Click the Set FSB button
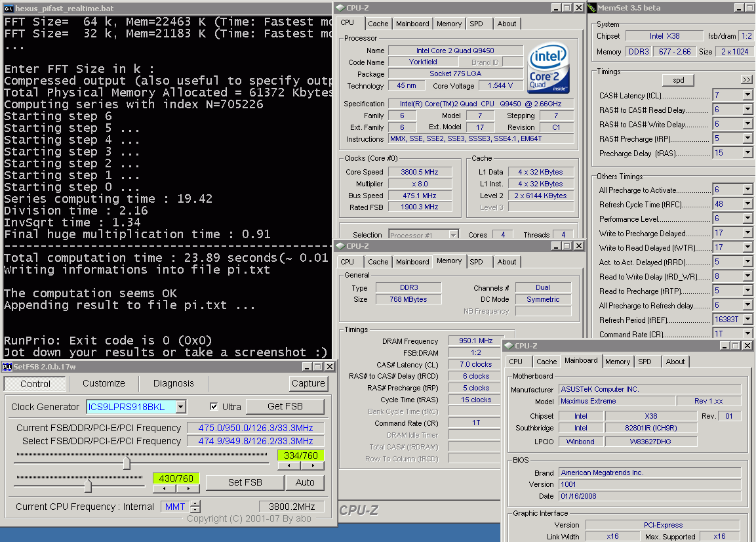This screenshot has width=756, height=542. pyautogui.click(x=245, y=482)
